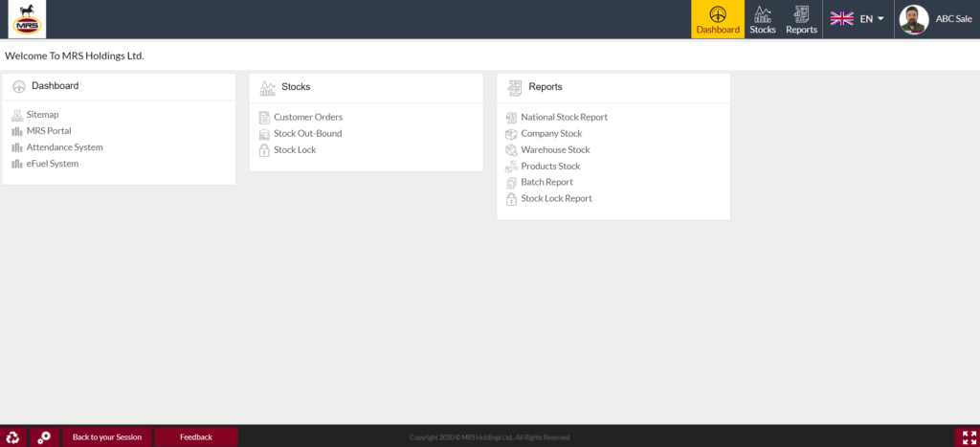The width and height of the screenshot is (980, 447).
Task: Open the eFuel System link
Action: click(53, 164)
